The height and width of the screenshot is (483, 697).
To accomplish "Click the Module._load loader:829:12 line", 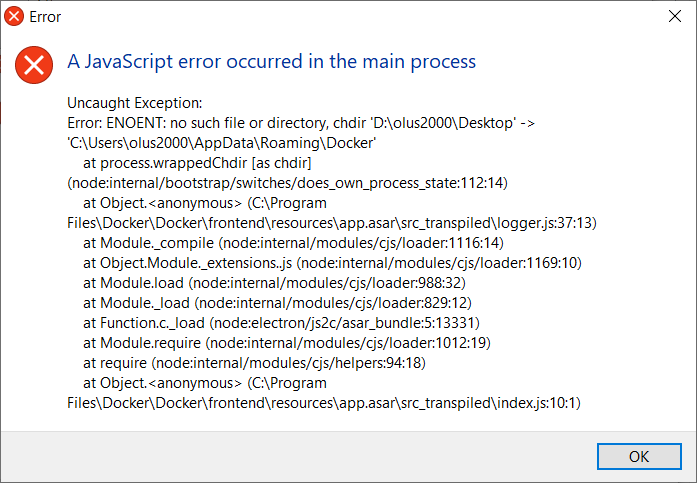I will 277,303.
